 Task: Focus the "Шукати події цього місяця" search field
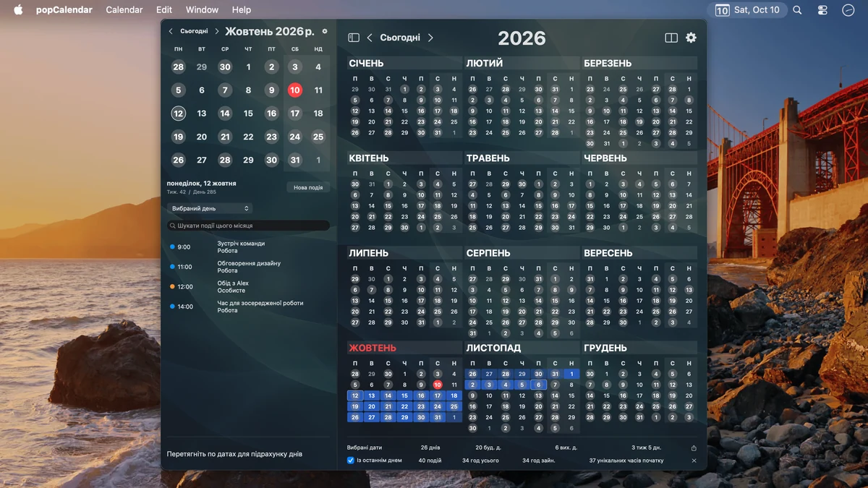pyautogui.click(x=249, y=226)
